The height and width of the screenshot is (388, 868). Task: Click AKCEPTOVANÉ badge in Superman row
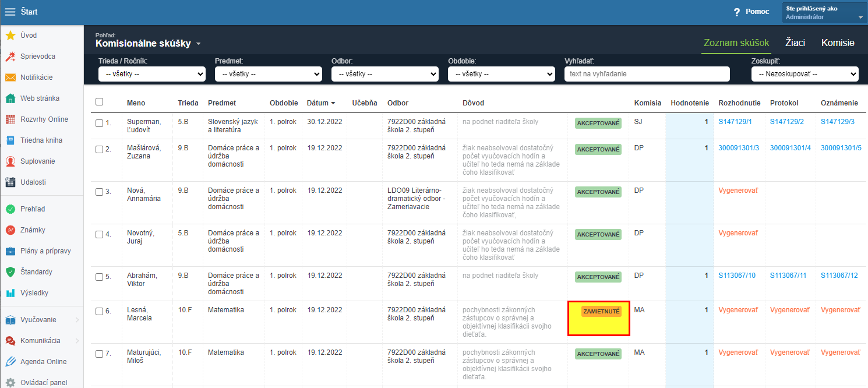click(598, 123)
